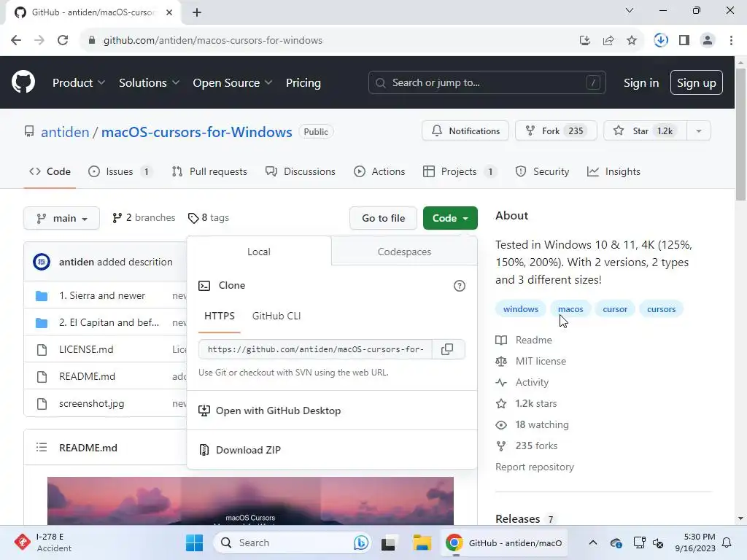Viewport: 747px width, 560px height.
Task: Select the HTTPS clone option
Action: [x=219, y=316]
